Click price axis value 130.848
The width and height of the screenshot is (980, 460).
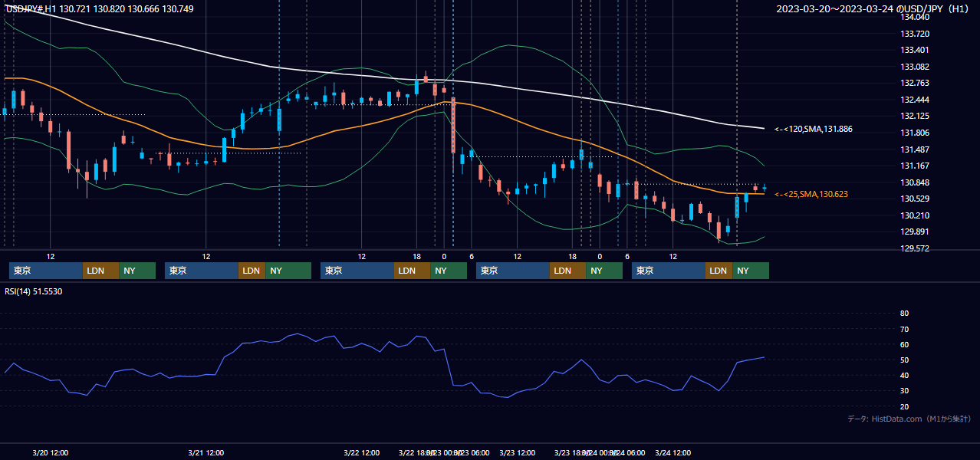coord(914,182)
